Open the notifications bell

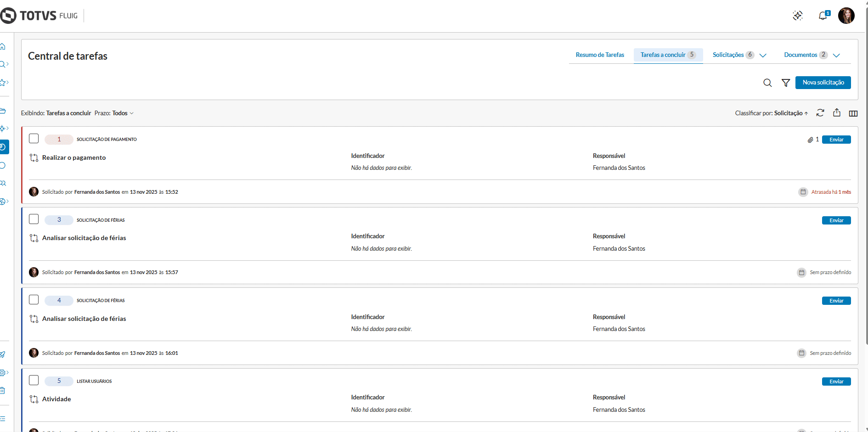coord(823,16)
